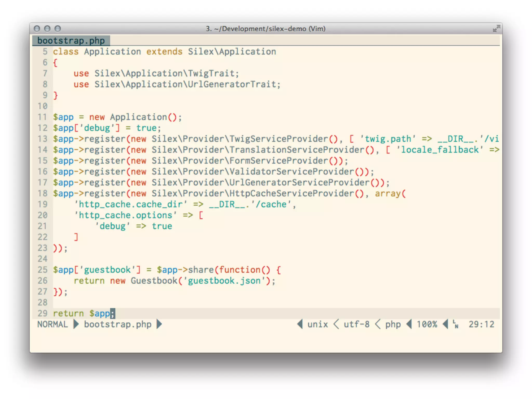Click the line-number symbol in status bar
The height and width of the screenshot is (399, 532).
click(455, 324)
